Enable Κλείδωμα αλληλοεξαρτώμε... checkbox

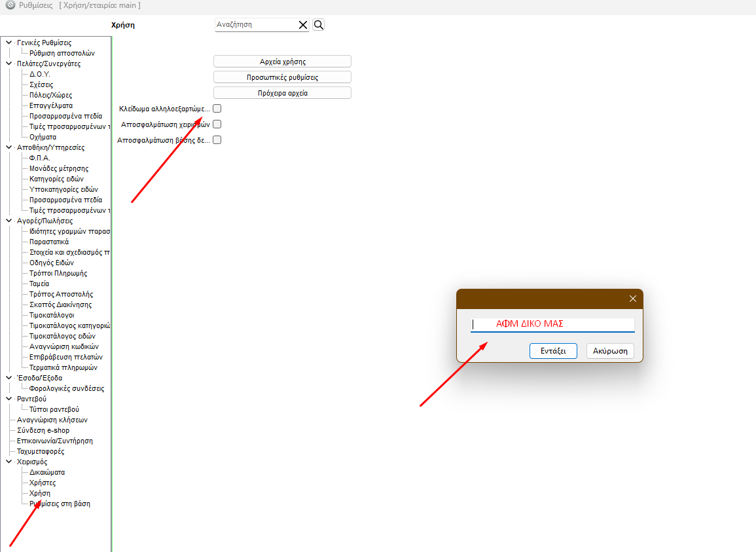217,109
